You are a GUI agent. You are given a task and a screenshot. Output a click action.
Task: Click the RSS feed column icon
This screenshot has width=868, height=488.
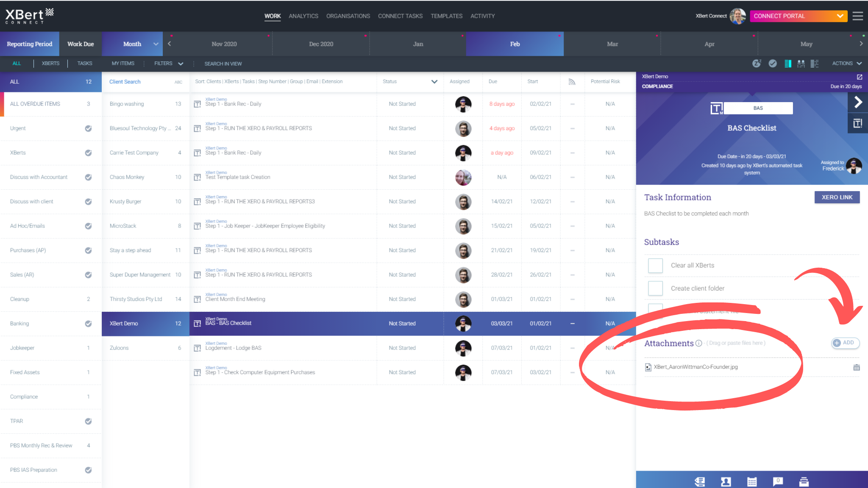pos(572,82)
